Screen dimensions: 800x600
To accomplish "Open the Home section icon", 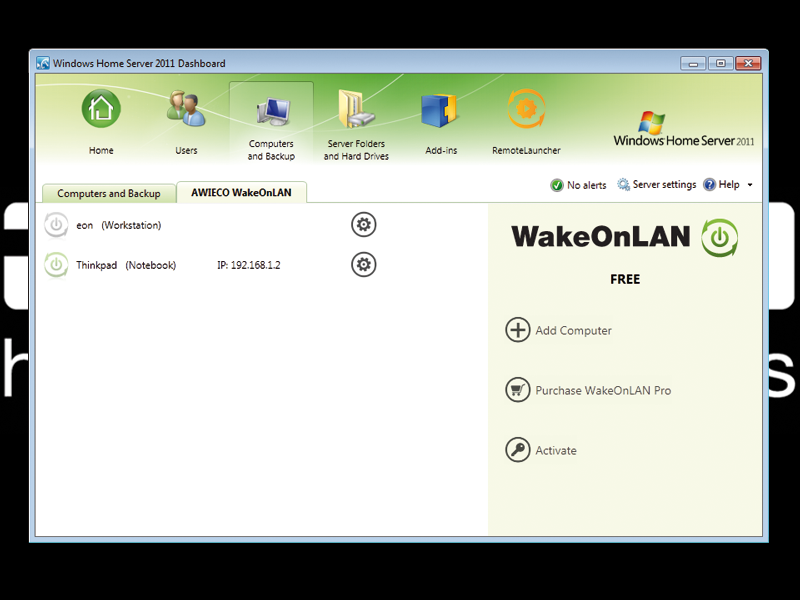I will [x=101, y=109].
